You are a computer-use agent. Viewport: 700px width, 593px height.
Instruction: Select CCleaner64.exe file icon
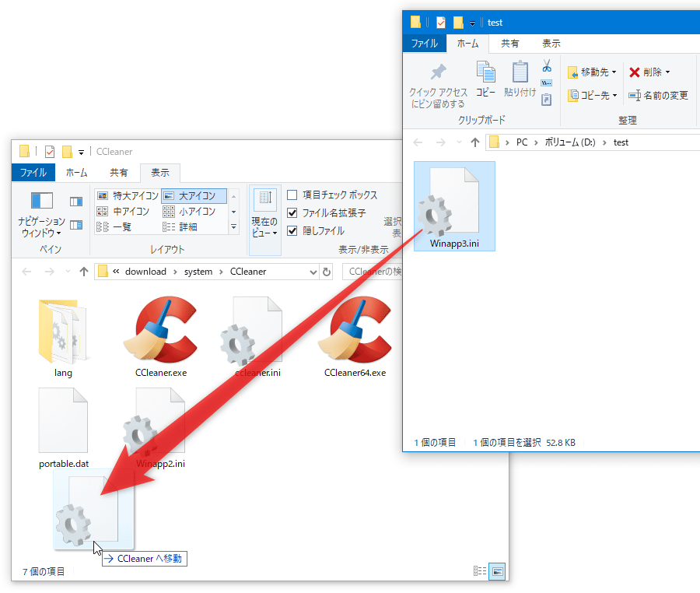(x=355, y=338)
